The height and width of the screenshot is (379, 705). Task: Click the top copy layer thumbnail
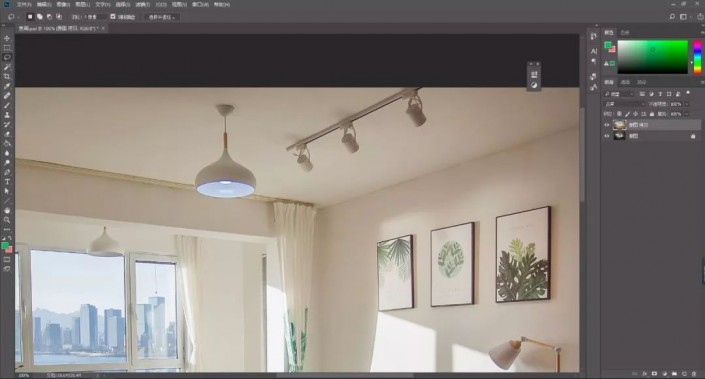coord(620,125)
